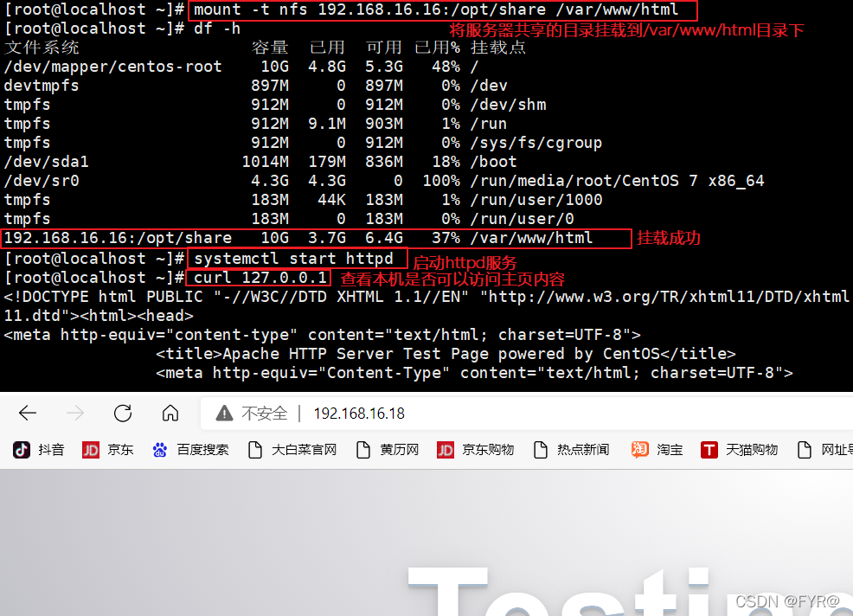Open the 黄历网 bookmark label

point(400,450)
